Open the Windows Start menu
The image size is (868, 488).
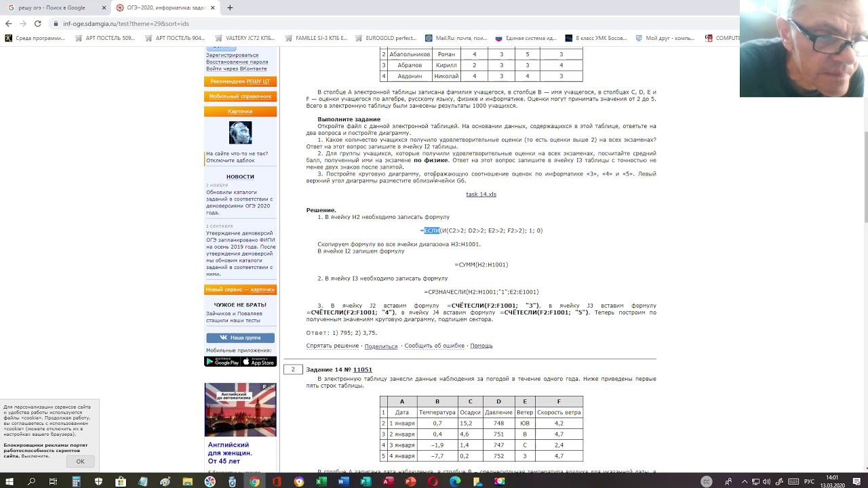pyautogui.click(x=10, y=481)
